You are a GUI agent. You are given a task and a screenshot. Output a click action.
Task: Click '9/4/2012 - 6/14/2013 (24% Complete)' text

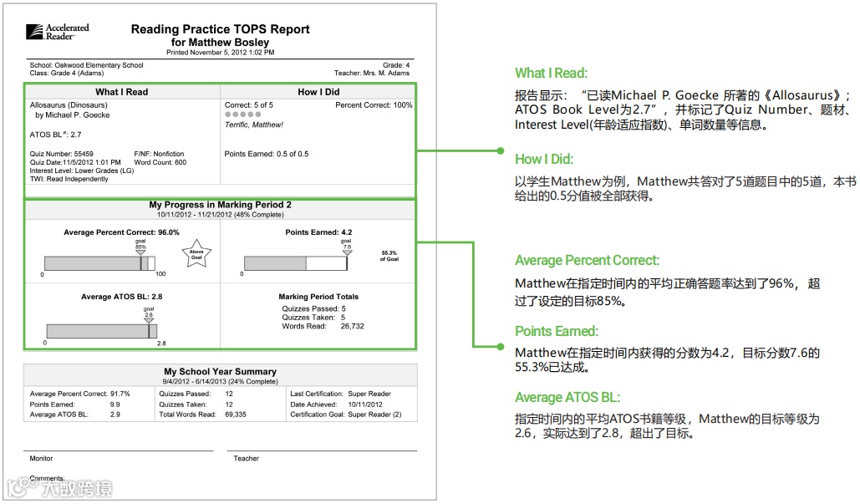(x=220, y=382)
